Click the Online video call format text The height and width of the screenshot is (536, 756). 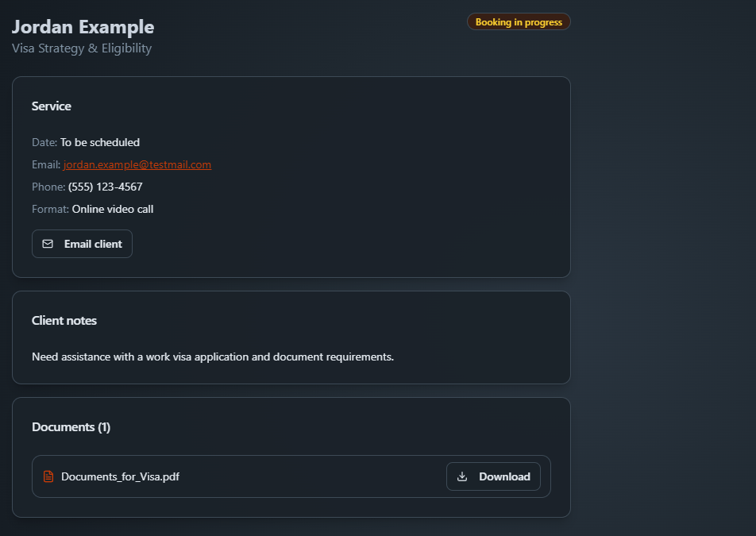tap(113, 209)
